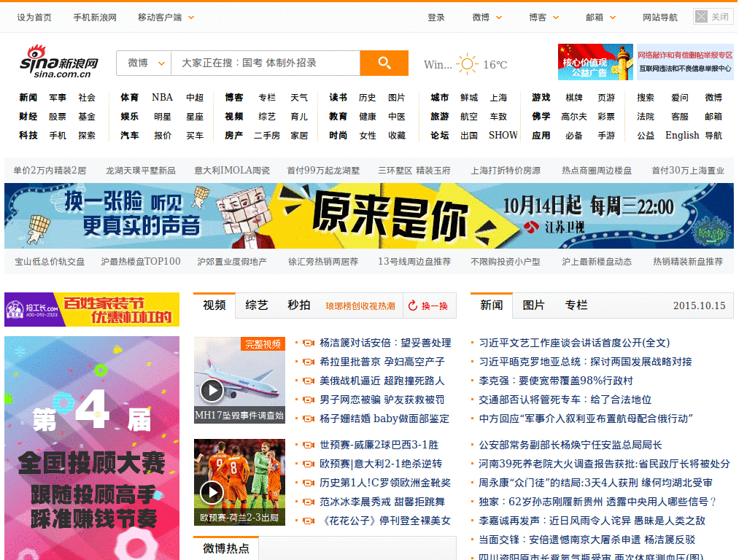Open headline 公安部常务副部长杨焕宁任安监总局局长
Viewport: 747px width, 560px height.
(570, 445)
